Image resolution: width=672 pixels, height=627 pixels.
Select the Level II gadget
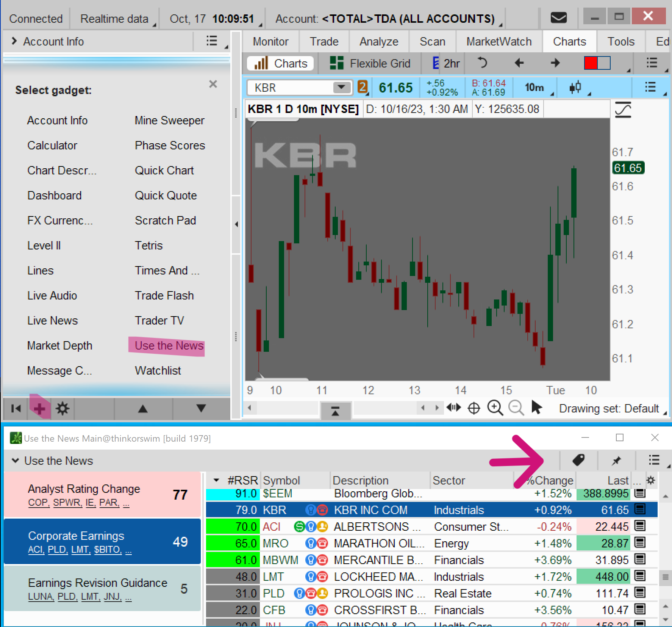point(44,245)
